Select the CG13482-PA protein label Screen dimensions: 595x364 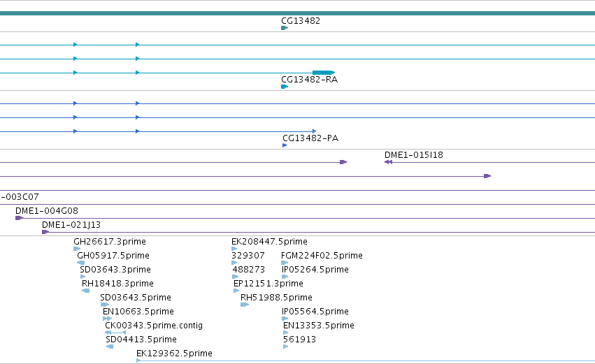click(x=310, y=138)
